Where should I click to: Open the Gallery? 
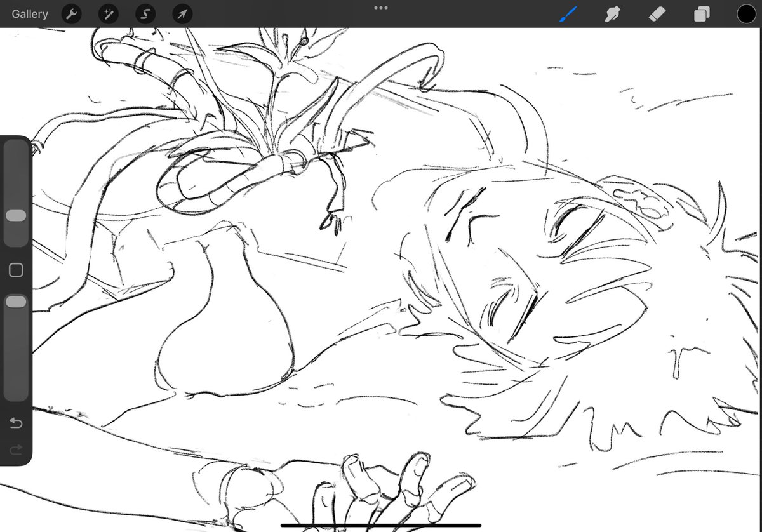coord(30,14)
